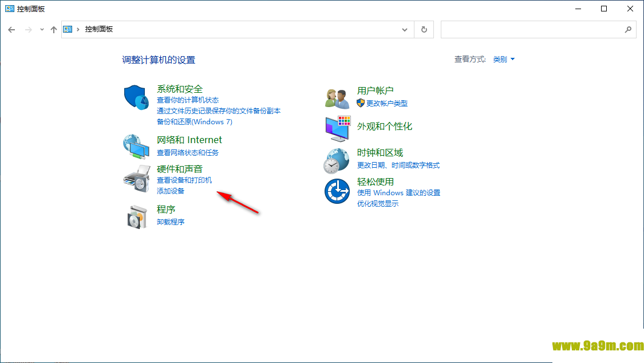Click the search magnifier icon
The height and width of the screenshot is (363, 644).
628,30
